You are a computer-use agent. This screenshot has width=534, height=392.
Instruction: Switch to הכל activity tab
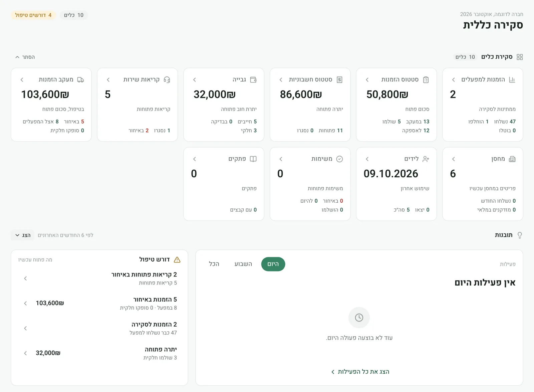(214, 264)
